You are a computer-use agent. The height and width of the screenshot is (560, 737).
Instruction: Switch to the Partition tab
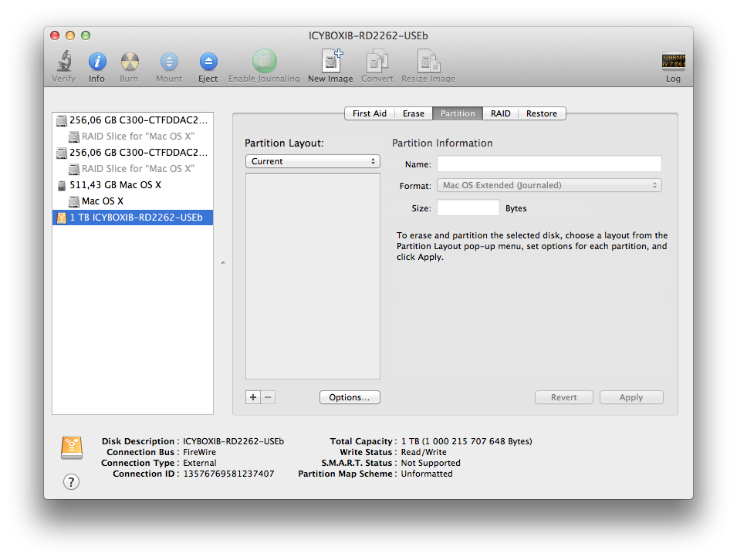[x=458, y=113]
